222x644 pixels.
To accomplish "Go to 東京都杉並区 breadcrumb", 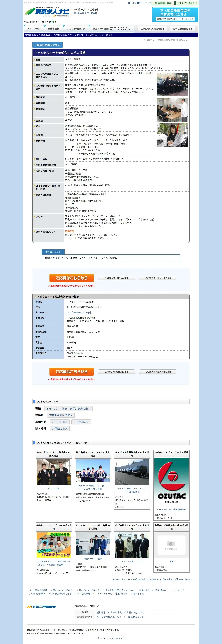I will click(x=60, y=35).
